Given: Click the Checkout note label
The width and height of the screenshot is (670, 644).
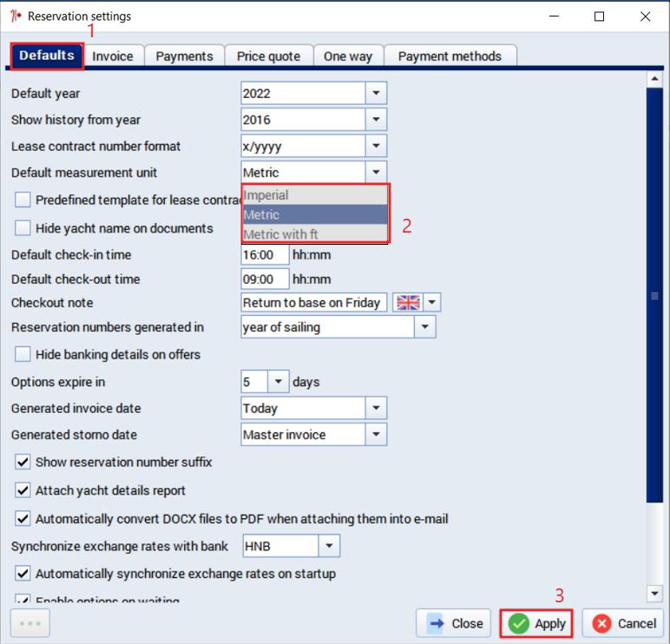Looking at the screenshot, I should tap(52, 303).
